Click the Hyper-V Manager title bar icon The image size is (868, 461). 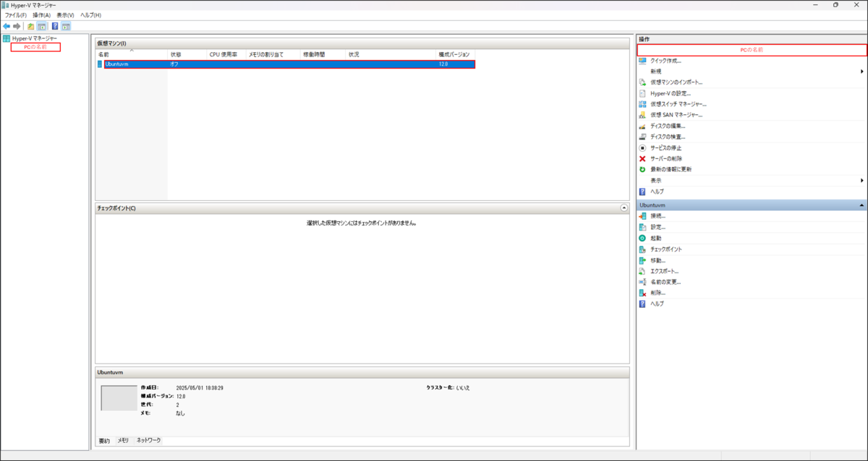(5, 4)
